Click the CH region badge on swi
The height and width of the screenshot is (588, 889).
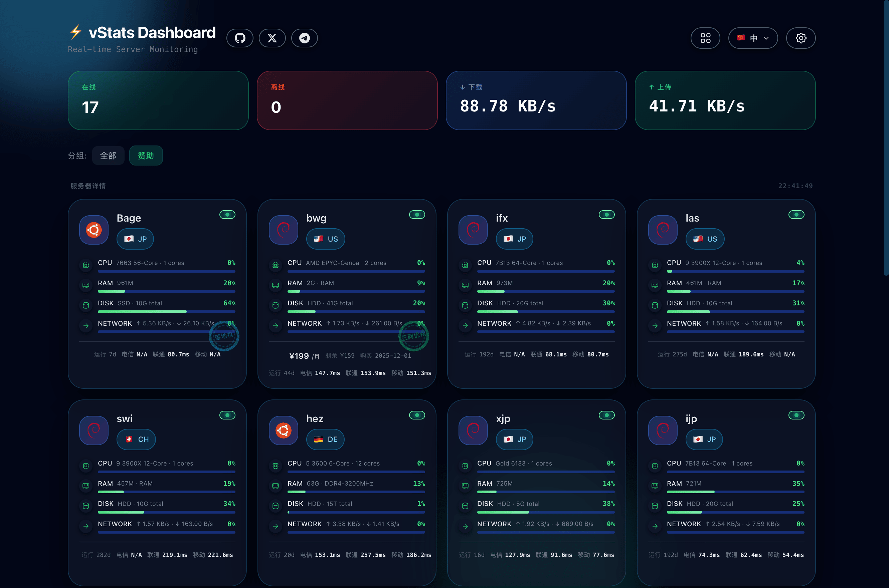136,439
